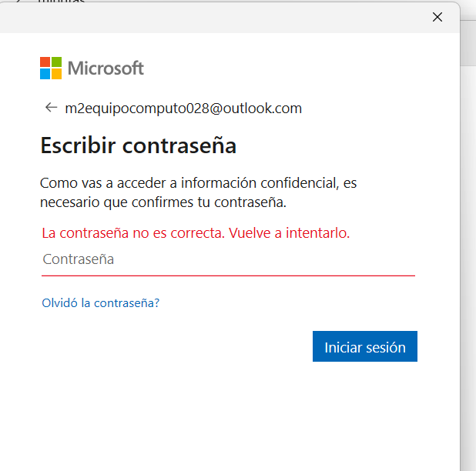Click the Microsoft wordmark text
This screenshot has width=476, height=471.
point(106,68)
